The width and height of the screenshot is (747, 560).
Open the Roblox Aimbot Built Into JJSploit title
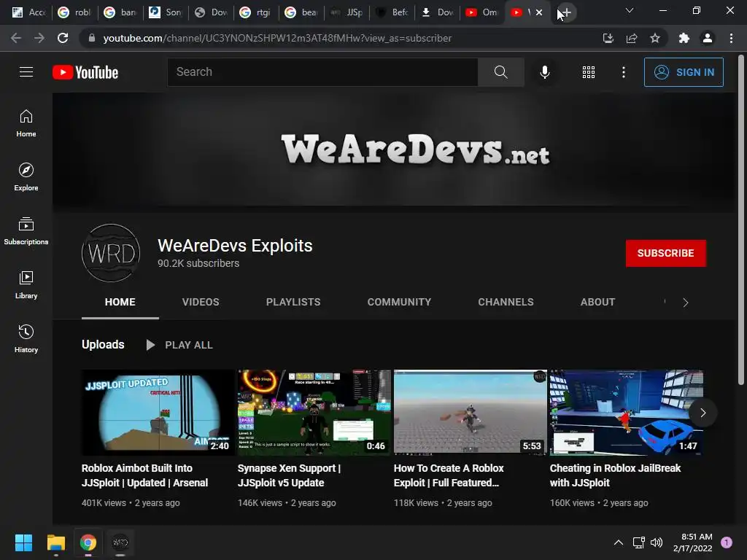coord(145,475)
